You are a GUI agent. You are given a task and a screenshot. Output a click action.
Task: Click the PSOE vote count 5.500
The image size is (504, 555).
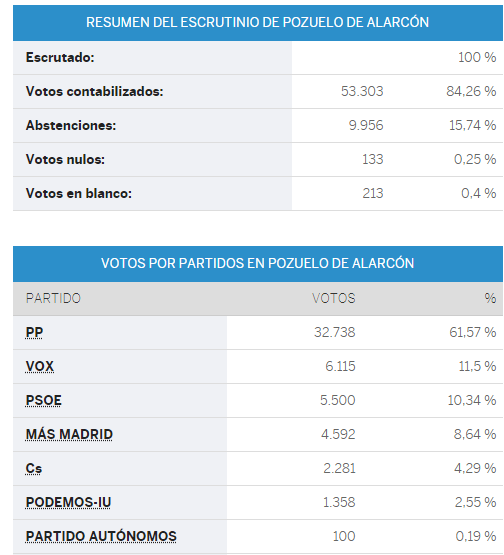tap(338, 400)
